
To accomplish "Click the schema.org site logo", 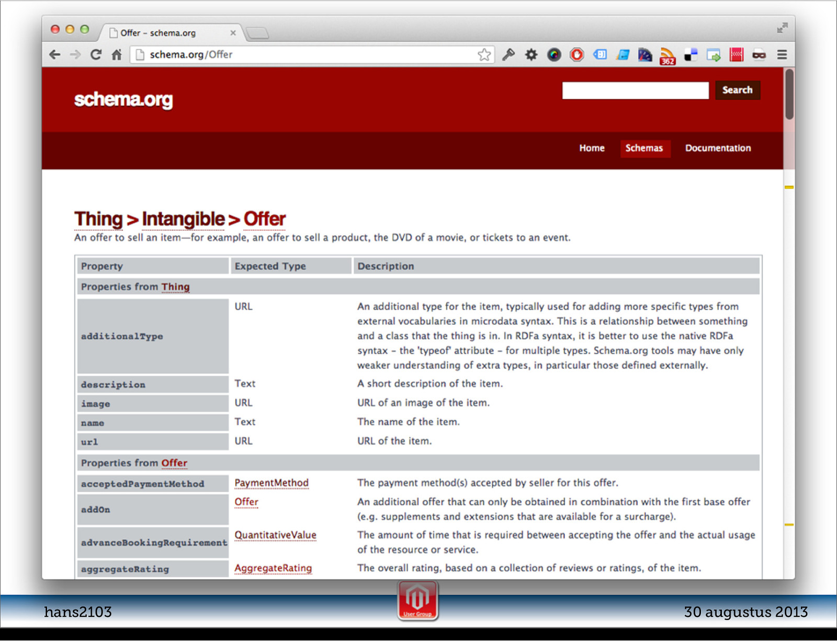I will tap(123, 99).
